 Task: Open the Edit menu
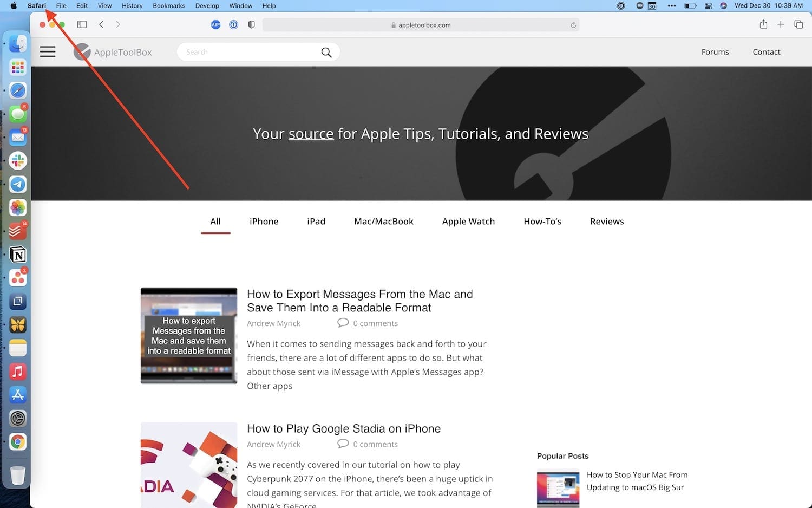tap(82, 6)
